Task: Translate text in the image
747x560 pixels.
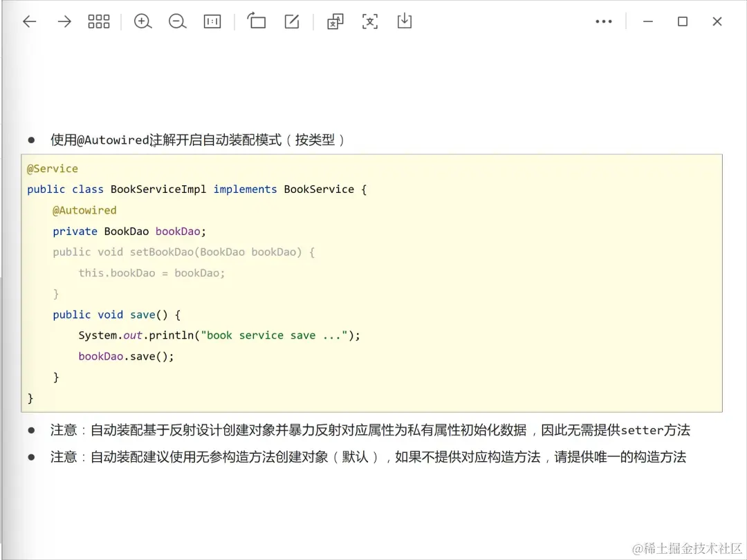Action: click(335, 21)
